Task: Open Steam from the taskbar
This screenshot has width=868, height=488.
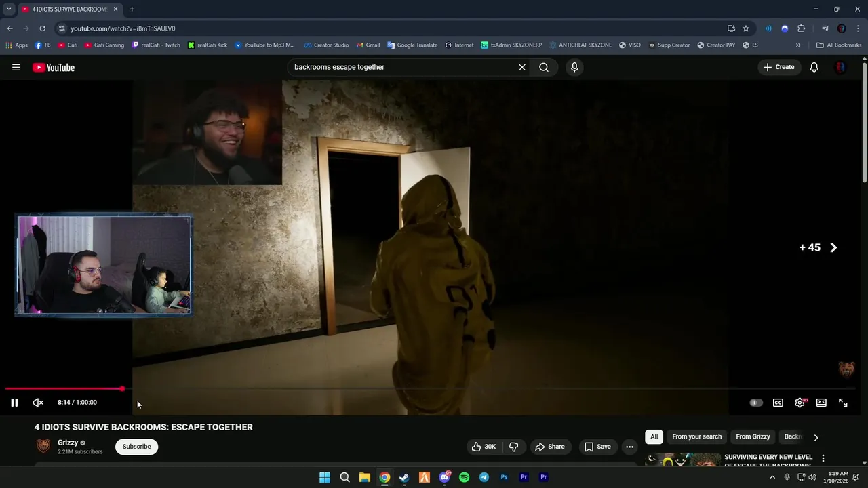Action: point(404,477)
